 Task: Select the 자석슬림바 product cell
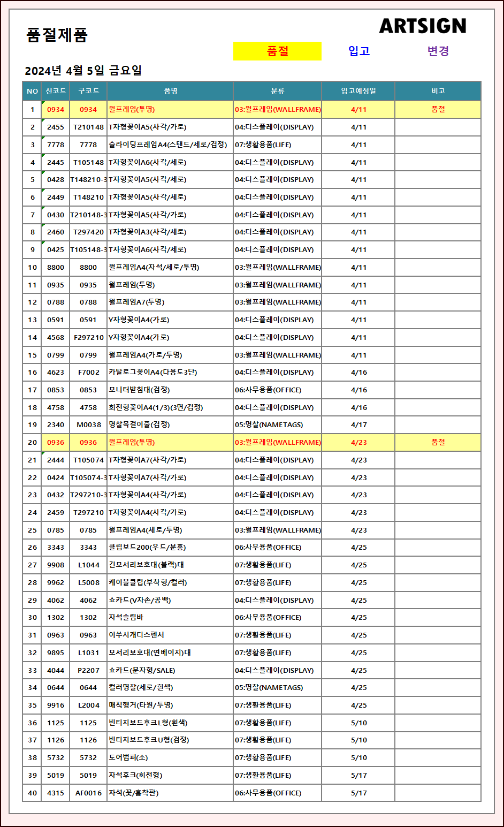tap(126, 617)
